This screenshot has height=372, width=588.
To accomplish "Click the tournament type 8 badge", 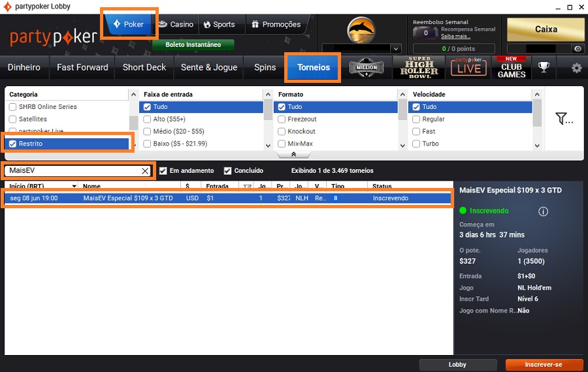I will (336, 198).
